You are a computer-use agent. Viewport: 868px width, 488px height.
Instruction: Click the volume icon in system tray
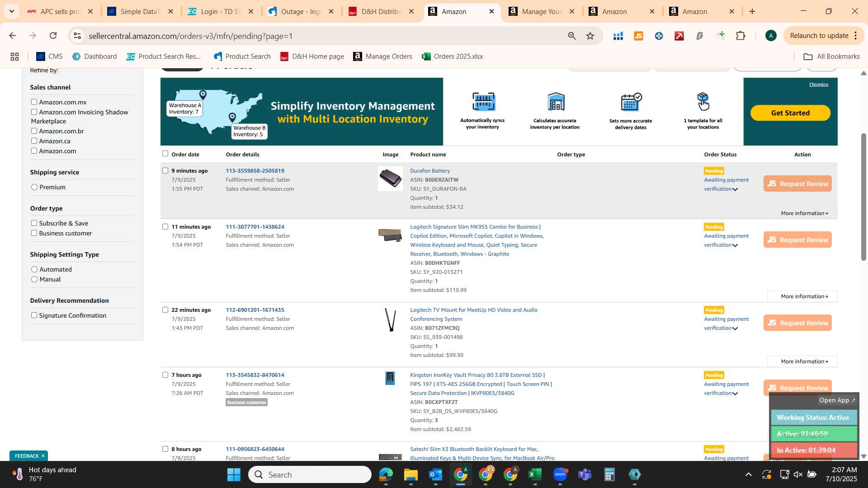coord(798,474)
